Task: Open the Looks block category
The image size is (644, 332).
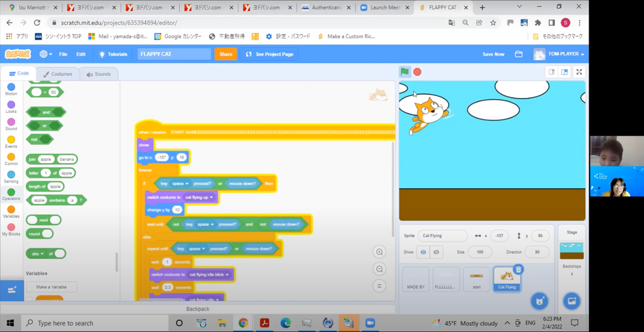Action: (x=11, y=107)
